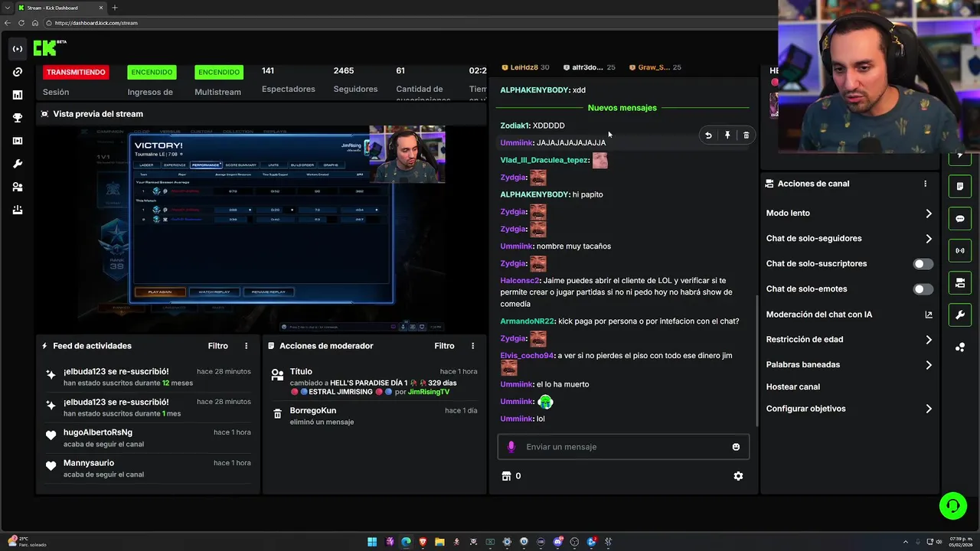
Task: Click the Nuevos mensajes divider label
Action: click(622, 108)
